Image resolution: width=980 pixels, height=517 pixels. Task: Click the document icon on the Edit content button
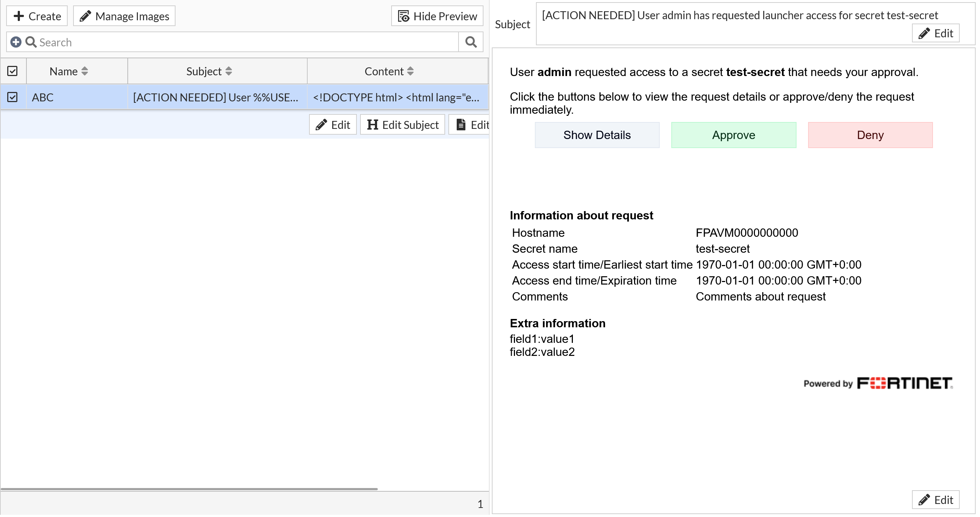[461, 124]
